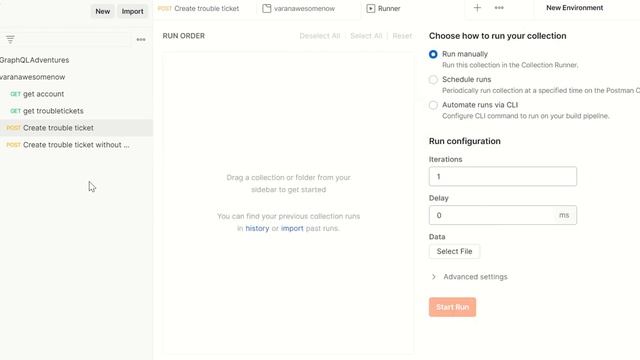Select Automate runs via CLI option
The width and height of the screenshot is (640, 360).
(433, 105)
